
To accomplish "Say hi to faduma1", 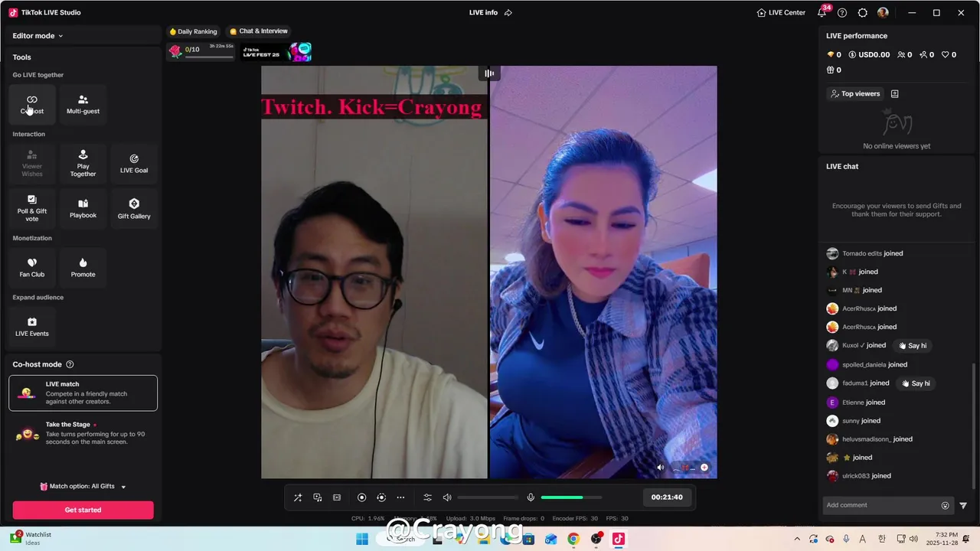I will (916, 383).
